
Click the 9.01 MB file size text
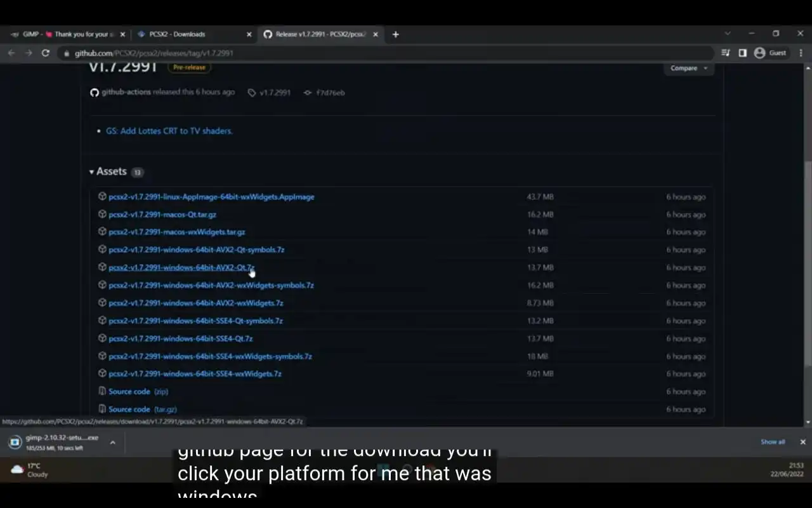pos(540,374)
